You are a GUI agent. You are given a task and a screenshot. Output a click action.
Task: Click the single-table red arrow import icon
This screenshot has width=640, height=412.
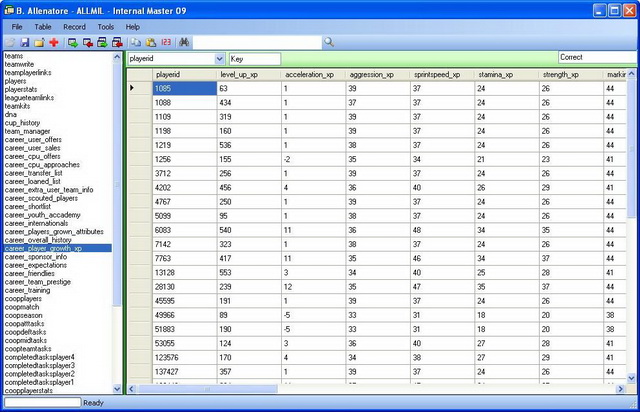(88, 42)
